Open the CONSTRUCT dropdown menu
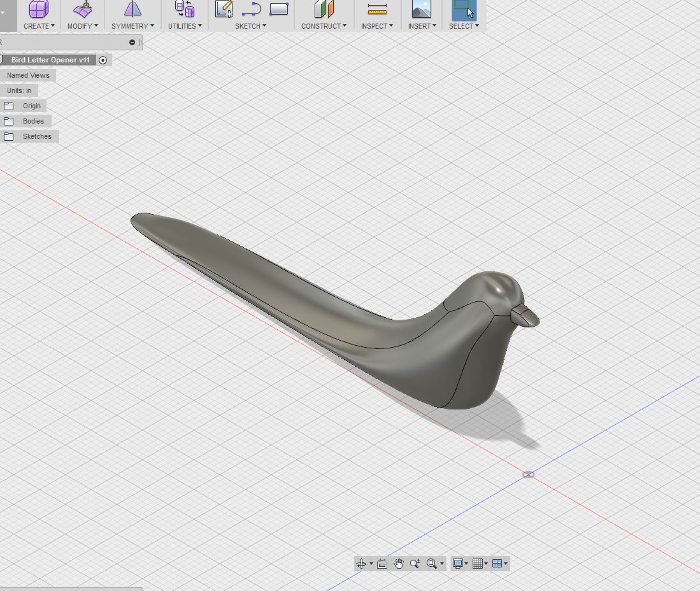The image size is (700, 591). 324,26
